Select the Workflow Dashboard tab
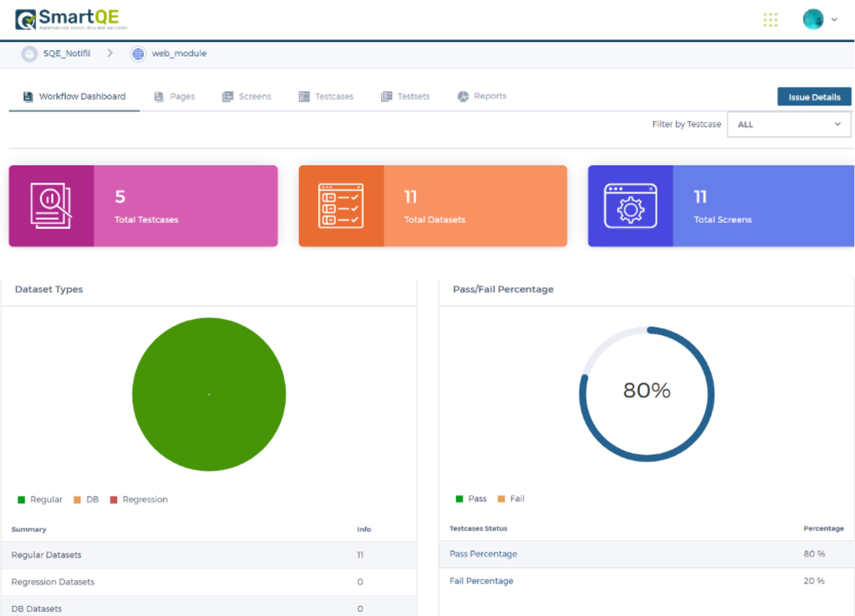The height and width of the screenshot is (616, 855). 74,97
